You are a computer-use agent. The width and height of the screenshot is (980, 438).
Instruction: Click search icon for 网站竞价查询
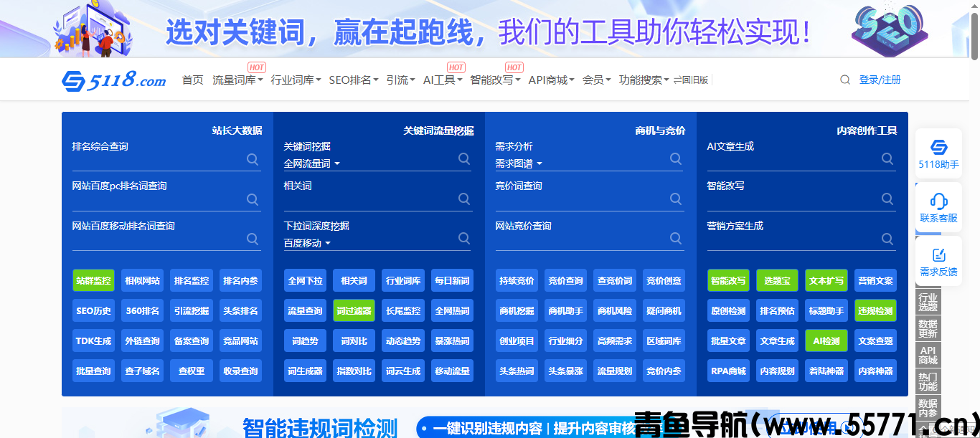pyautogui.click(x=676, y=239)
